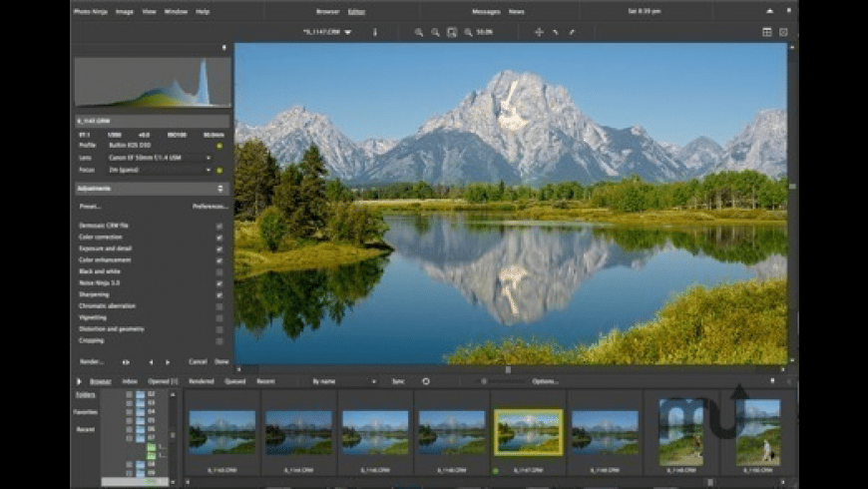Viewport: 868px width, 489px height.
Task: Select the first thumbnail in the filmstrip
Action: click(x=221, y=431)
